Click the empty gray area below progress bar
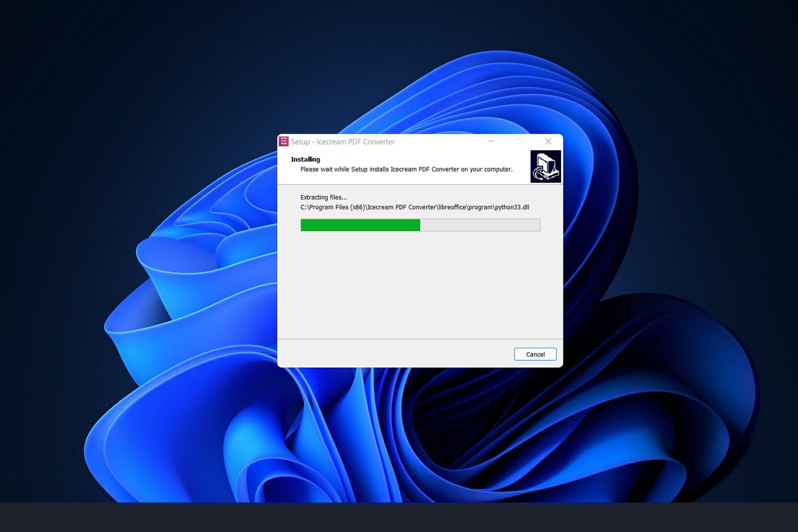798x532 pixels. pyautogui.click(x=420, y=287)
